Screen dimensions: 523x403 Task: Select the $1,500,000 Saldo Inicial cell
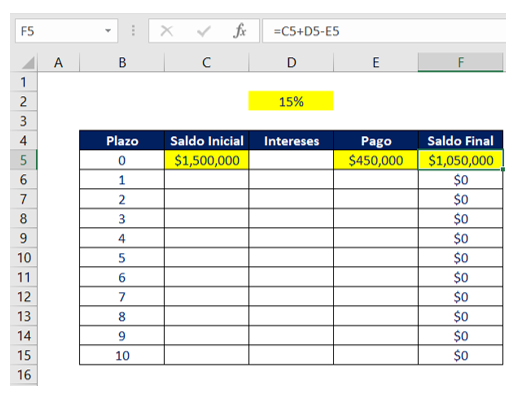point(206,160)
